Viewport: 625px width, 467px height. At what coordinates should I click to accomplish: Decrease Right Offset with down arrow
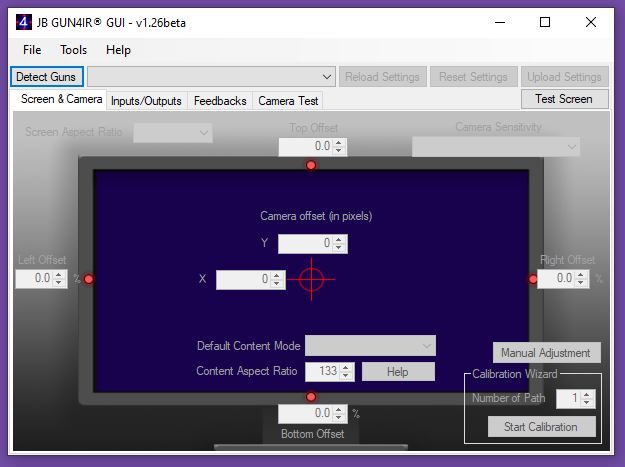pos(581,283)
